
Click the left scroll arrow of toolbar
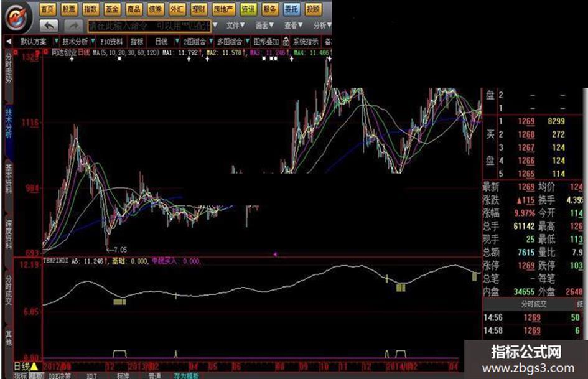(x=9, y=41)
